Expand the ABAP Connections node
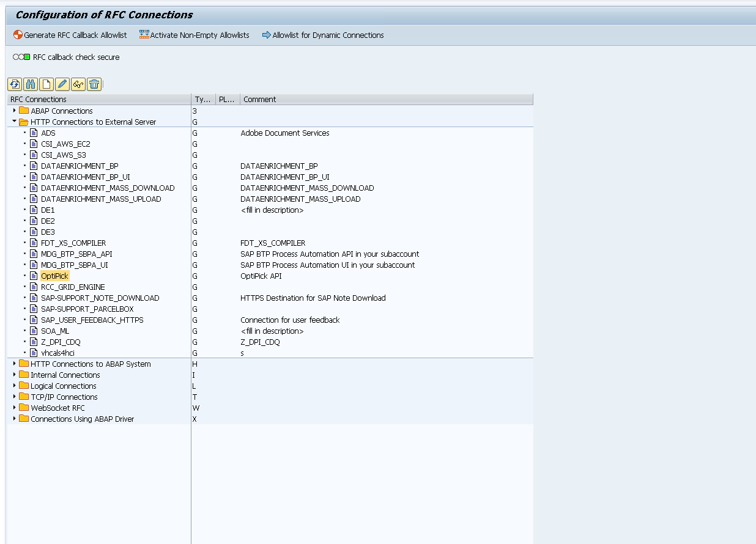Viewport: 756px width, 544px height. [x=14, y=111]
